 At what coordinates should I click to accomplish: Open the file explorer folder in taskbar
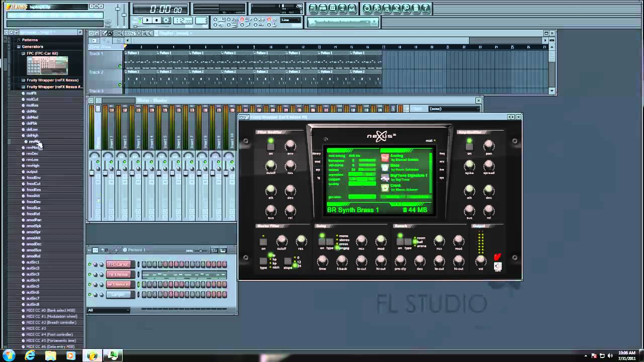[50, 355]
